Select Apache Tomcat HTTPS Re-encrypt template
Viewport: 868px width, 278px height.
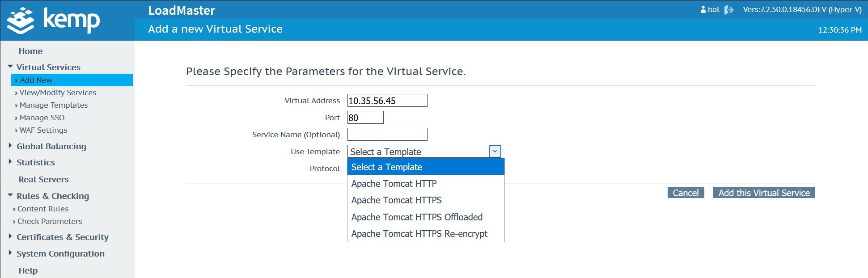[419, 234]
